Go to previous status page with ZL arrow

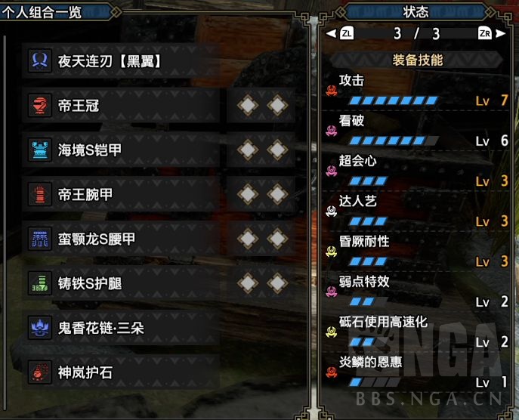pyautogui.click(x=340, y=33)
